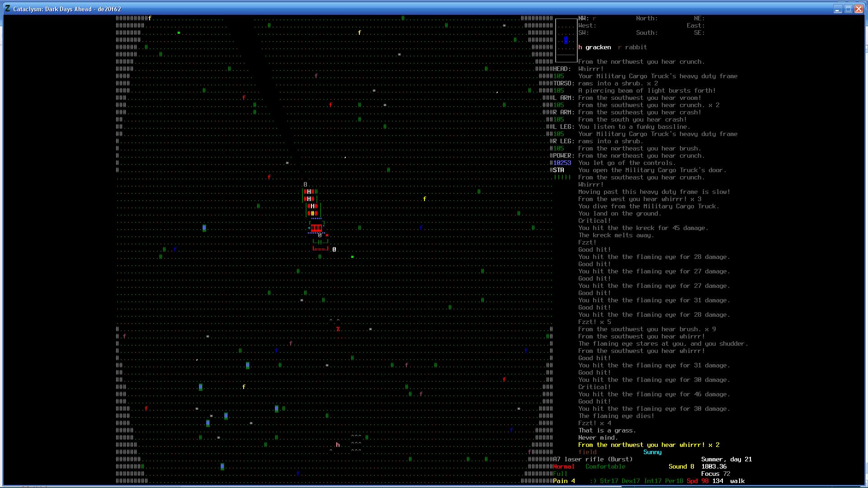The width and height of the screenshot is (868, 488).
Task: Click the blue POWER value 10253
Action: pos(562,163)
